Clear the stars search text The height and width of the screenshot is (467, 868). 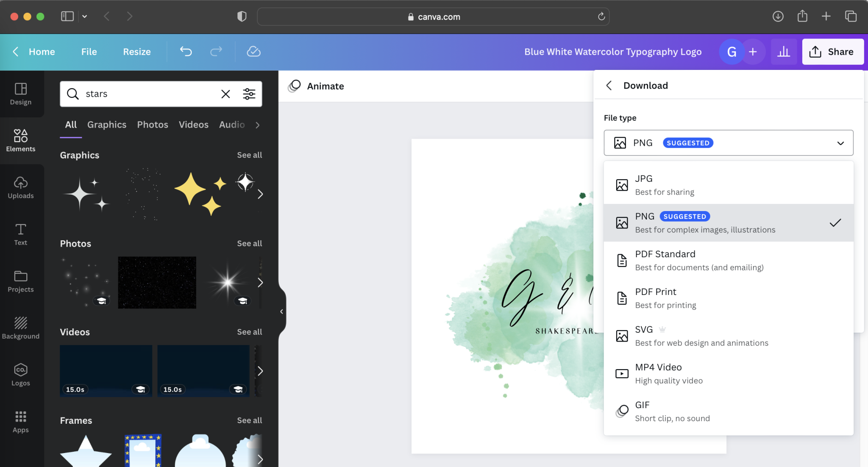coord(225,94)
